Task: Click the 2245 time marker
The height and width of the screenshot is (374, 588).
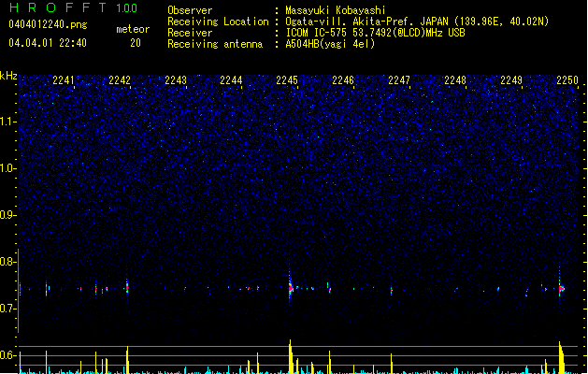Action: coord(287,80)
